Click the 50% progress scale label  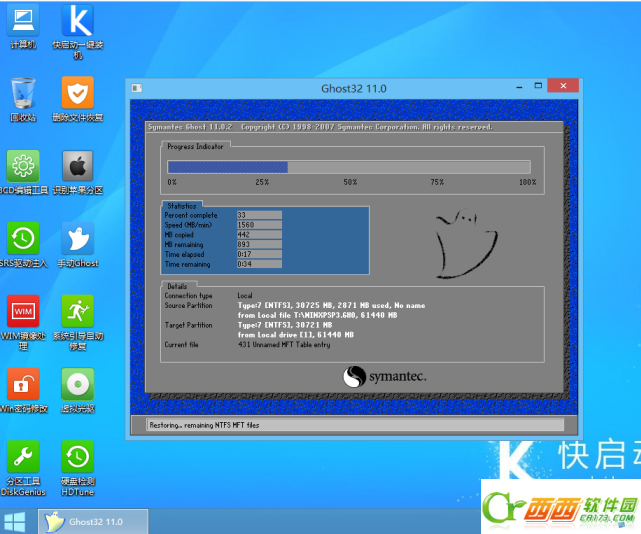pos(350,182)
